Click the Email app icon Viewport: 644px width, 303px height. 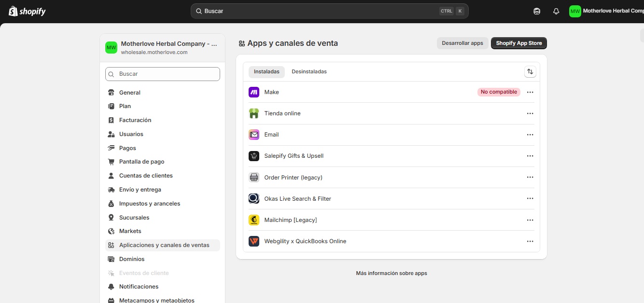(x=254, y=135)
